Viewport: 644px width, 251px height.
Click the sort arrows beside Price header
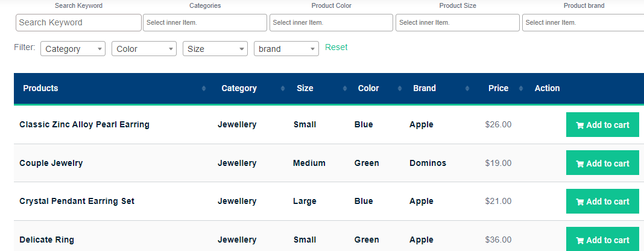pyautogui.click(x=521, y=88)
